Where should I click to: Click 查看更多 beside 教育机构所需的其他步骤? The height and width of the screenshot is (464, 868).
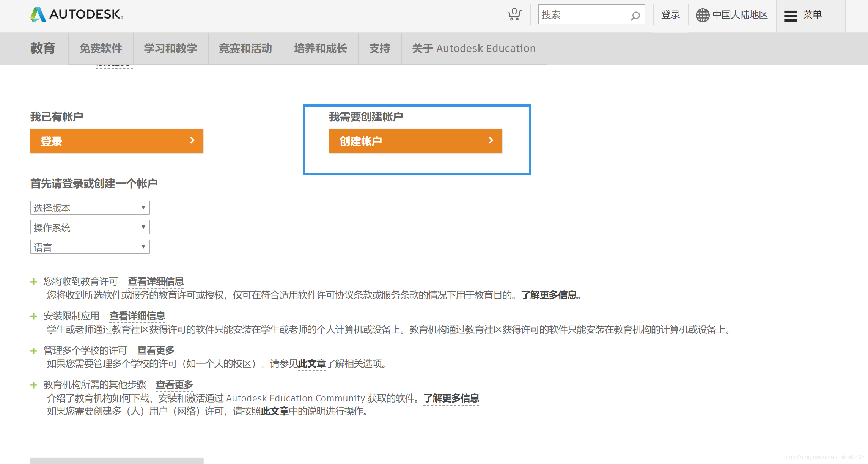175,385
